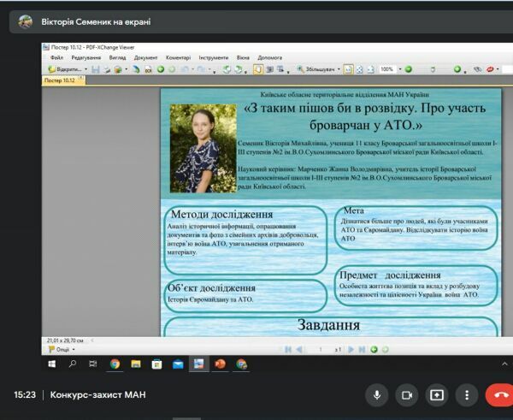Open PowerPoint from the taskbar
513x420 pixels.
tap(220, 364)
